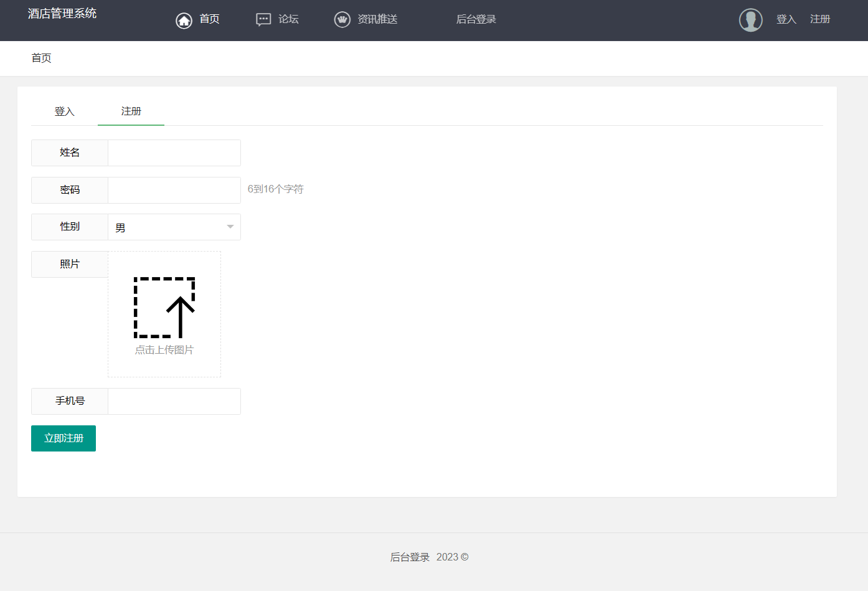The width and height of the screenshot is (868, 591).
Task: Click the forum chat bubble icon
Action: 263,20
